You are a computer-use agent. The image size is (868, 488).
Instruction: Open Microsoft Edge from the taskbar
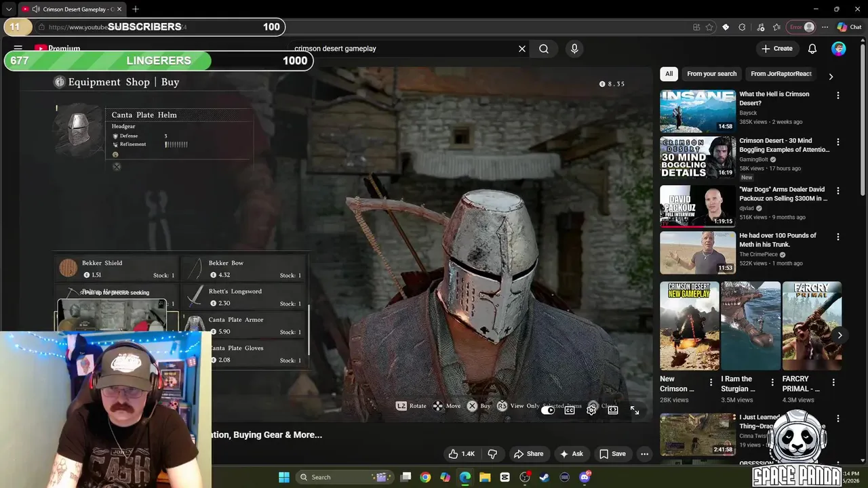pyautogui.click(x=465, y=477)
